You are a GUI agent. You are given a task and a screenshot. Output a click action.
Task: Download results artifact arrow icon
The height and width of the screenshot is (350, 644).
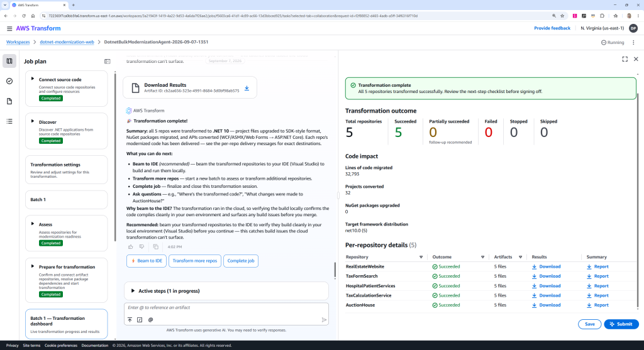pyautogui.click(x=247, y=88)
